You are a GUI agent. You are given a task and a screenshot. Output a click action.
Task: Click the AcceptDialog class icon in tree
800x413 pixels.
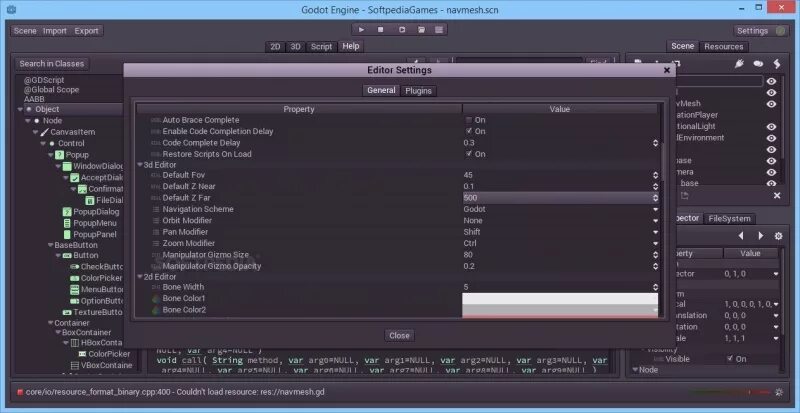75,178
